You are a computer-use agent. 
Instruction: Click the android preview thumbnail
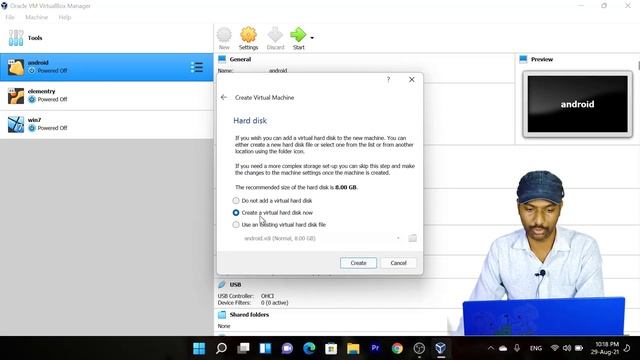[x=577, y=104]
